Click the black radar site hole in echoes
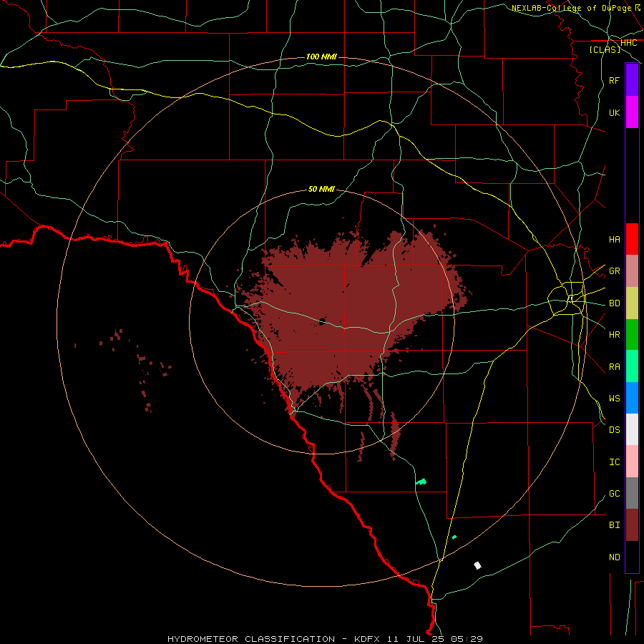644x644 pixels. coord(322,321)
